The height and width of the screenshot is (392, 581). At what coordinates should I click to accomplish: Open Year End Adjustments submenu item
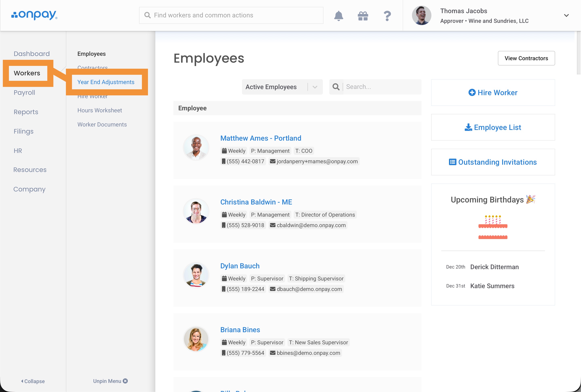point(106,82)
